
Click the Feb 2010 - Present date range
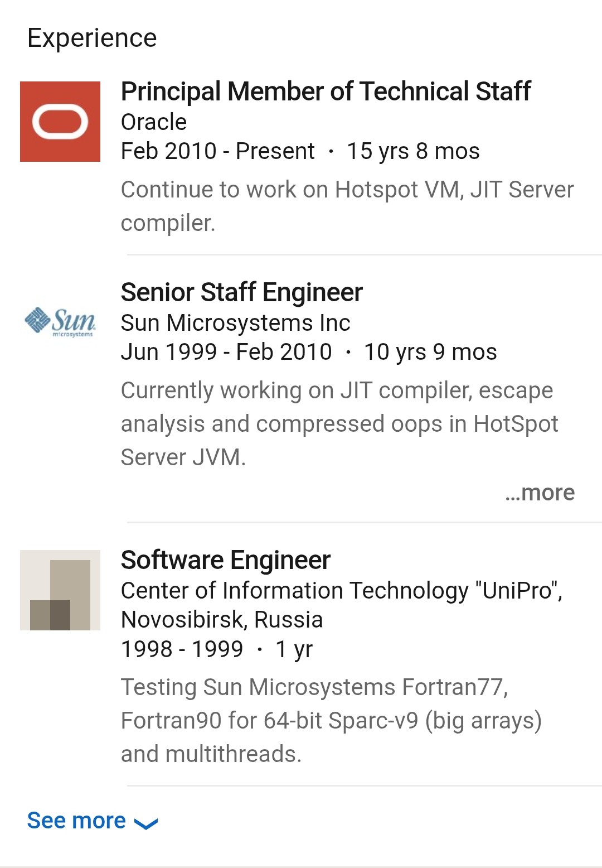(218, 151)
